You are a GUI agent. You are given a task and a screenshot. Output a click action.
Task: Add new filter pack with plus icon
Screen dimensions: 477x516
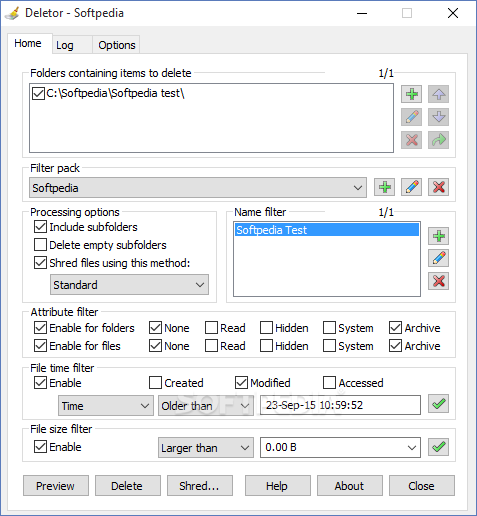[385, 187]
